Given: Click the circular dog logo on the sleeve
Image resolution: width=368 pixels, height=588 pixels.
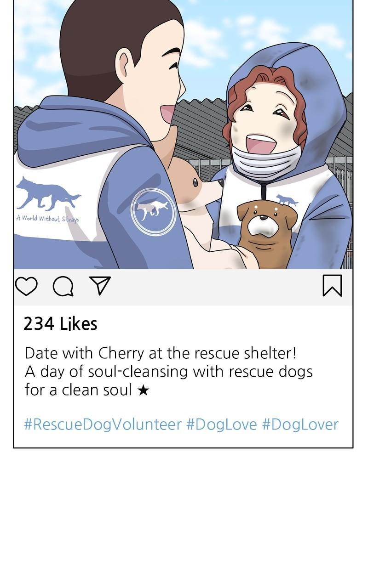Looking at the screenshot, I should point(153,212).
